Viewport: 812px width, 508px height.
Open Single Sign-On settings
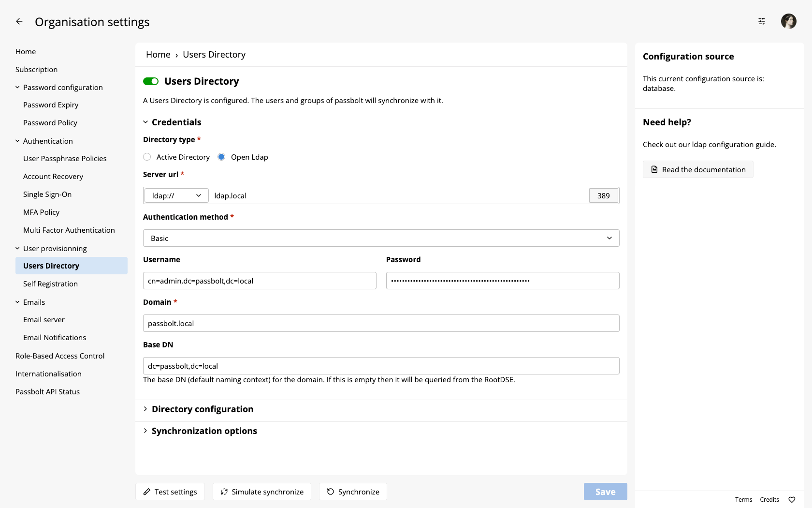point(47,194)
